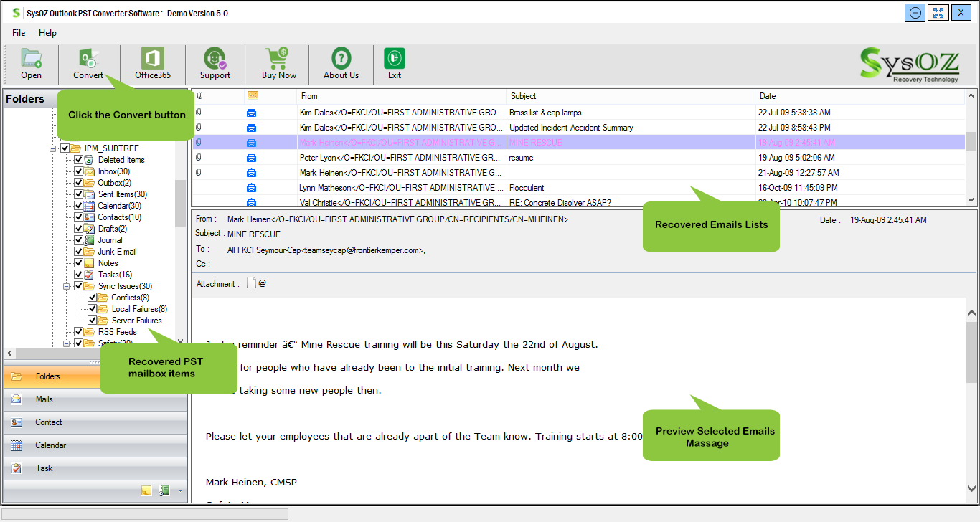Open a PST file with Open icon
The image size is (980, 522).
pos(31,64)
